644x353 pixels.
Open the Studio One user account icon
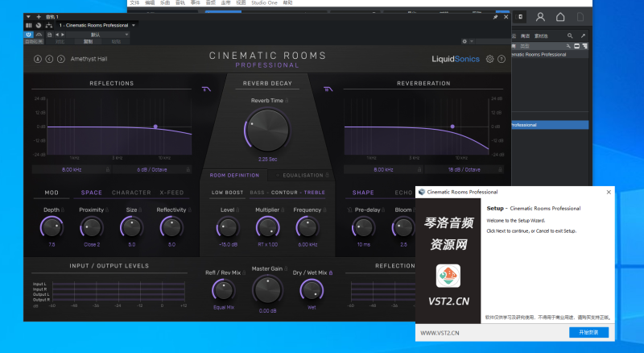tap(540, 17)
